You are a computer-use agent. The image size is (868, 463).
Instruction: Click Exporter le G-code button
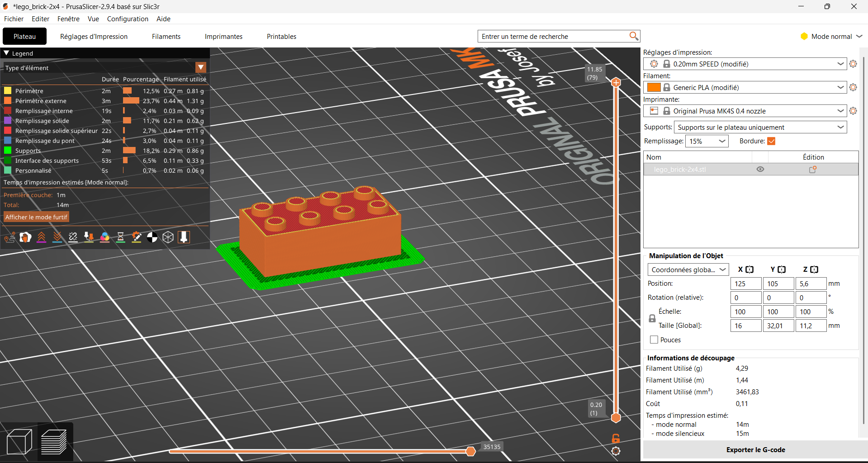coord(755,450)
